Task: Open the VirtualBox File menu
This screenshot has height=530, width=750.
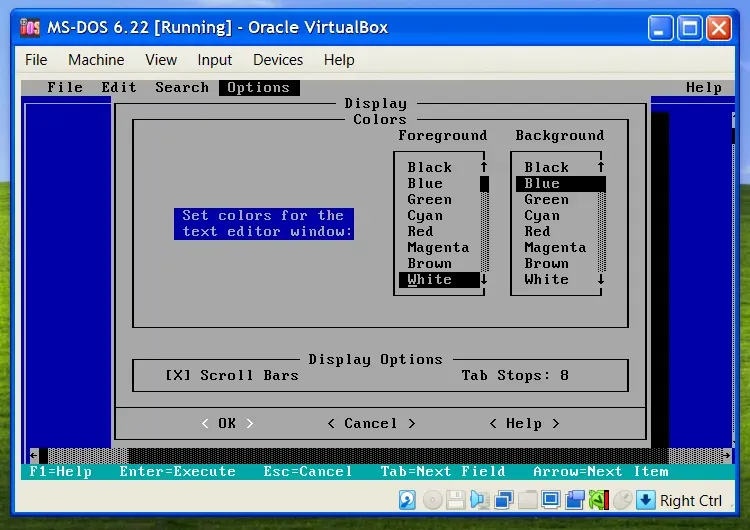Action: 36,60
